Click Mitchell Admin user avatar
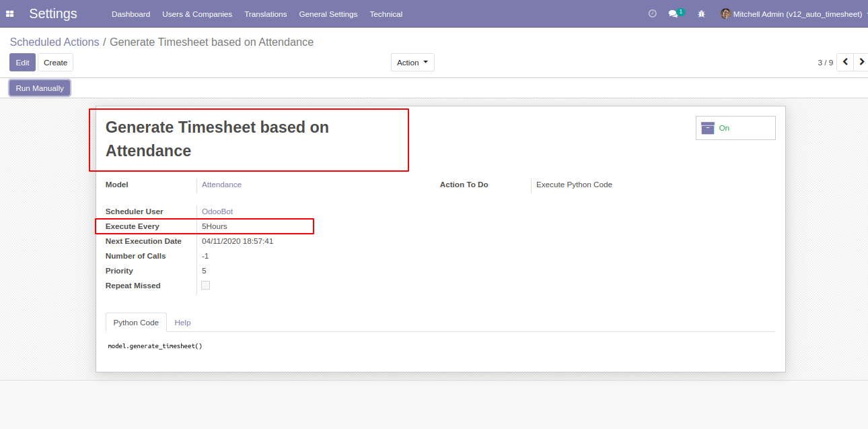The width and height of the screenshot is (868, 429). point(725,13)
